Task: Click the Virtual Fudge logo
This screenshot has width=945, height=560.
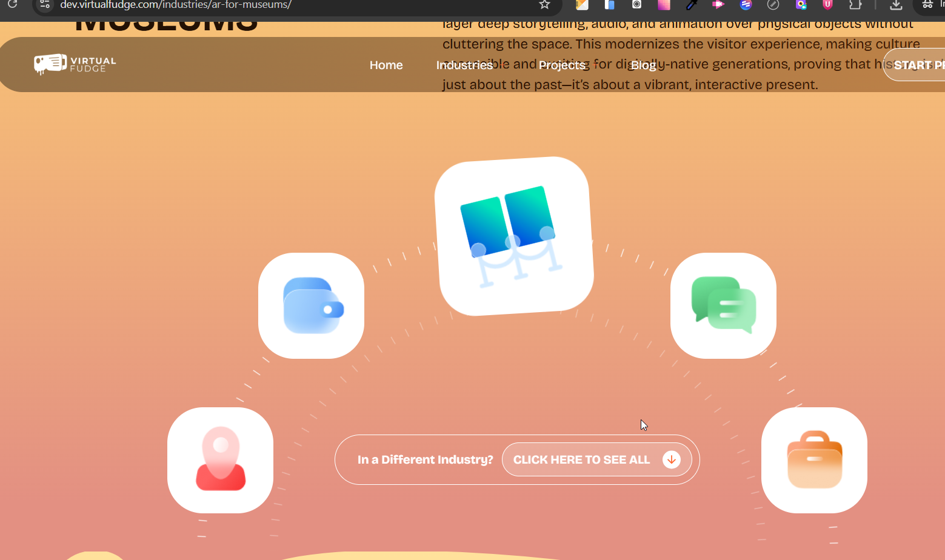Action: [x=75, y=64]
